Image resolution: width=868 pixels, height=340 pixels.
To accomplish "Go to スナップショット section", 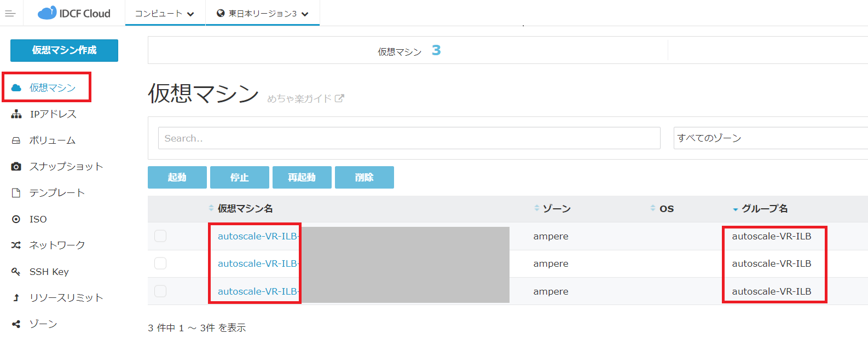I will pyautogui.click(x=66, y=167).
